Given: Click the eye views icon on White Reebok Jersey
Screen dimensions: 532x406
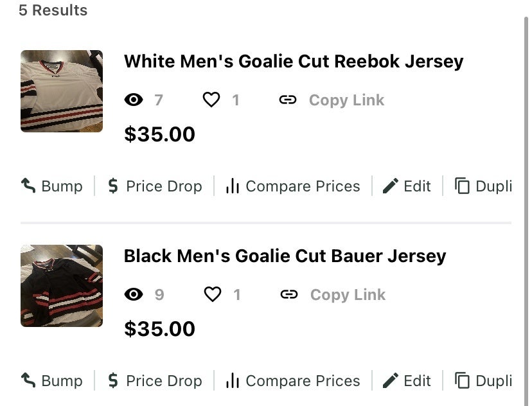Looking at the screenshot, I should point(134,100).
